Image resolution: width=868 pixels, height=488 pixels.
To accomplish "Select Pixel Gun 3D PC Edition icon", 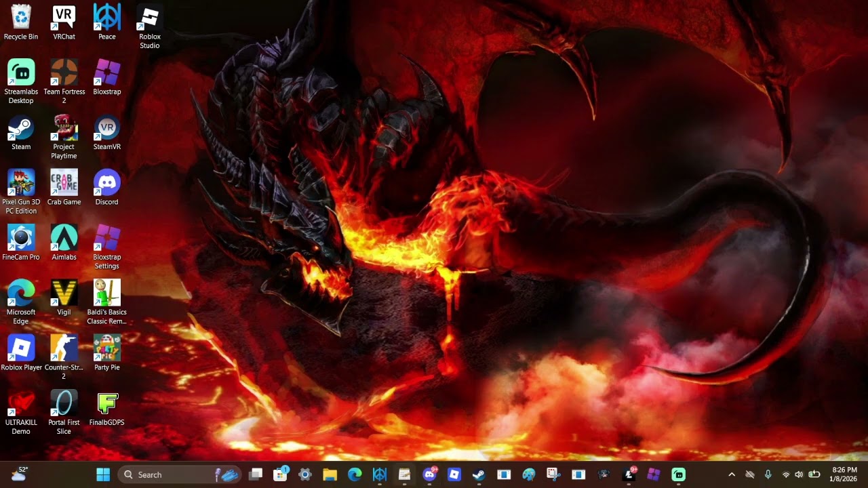I will 21,192.
